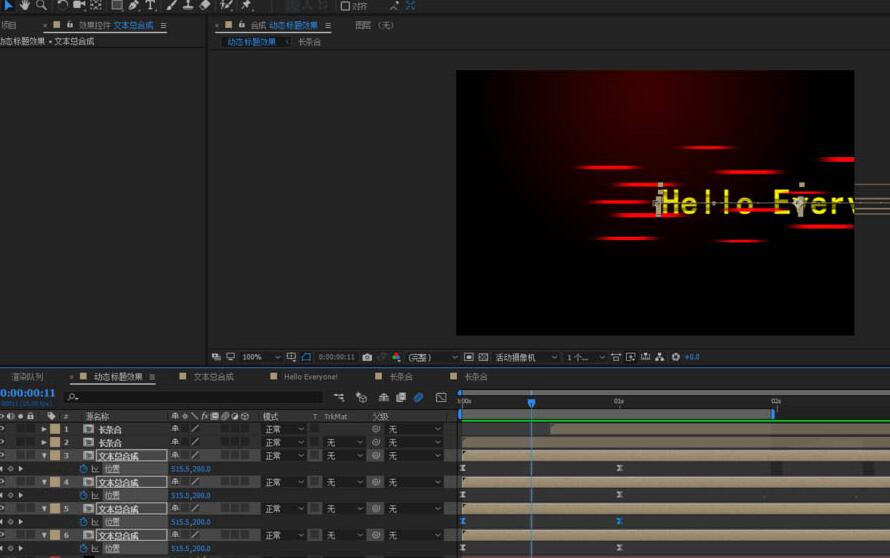890x558 pixels.
Task: Select the Hand tool in the toolbar
Action: 24,5
